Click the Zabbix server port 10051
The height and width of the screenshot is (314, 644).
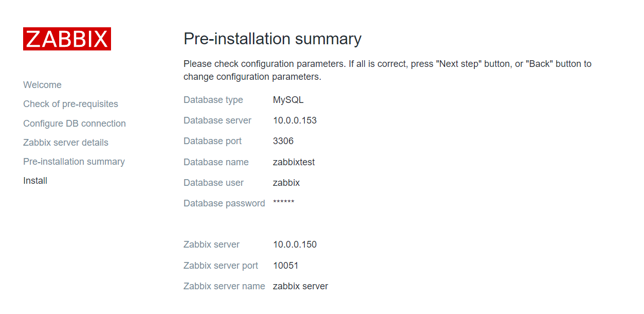286,266
